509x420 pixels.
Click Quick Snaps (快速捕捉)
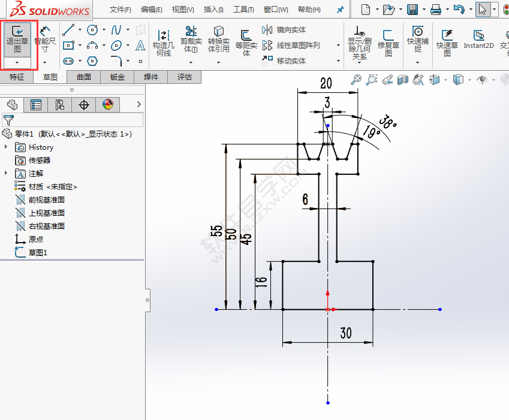[418, 39]
